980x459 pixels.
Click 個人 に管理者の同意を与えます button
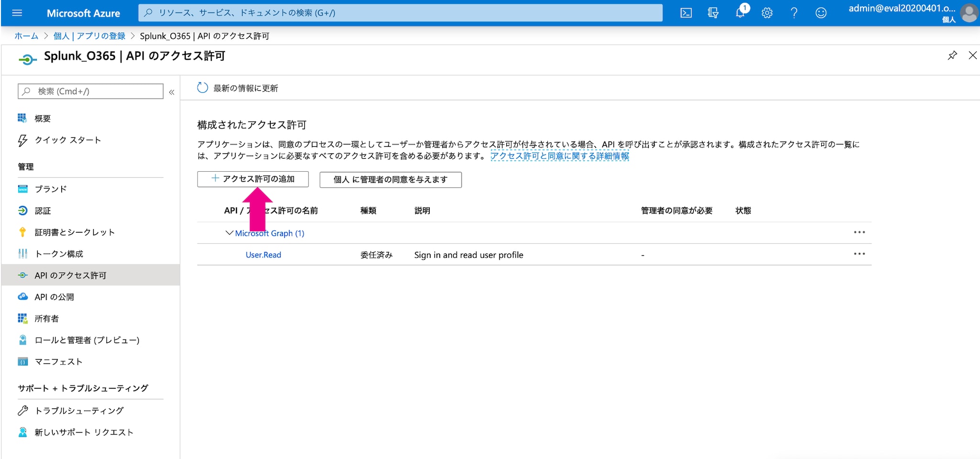[x=390, y=180]
